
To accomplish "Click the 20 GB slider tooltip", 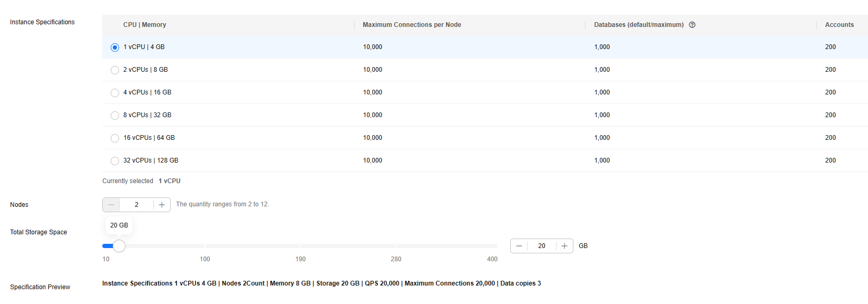I will tap(119, 225).
